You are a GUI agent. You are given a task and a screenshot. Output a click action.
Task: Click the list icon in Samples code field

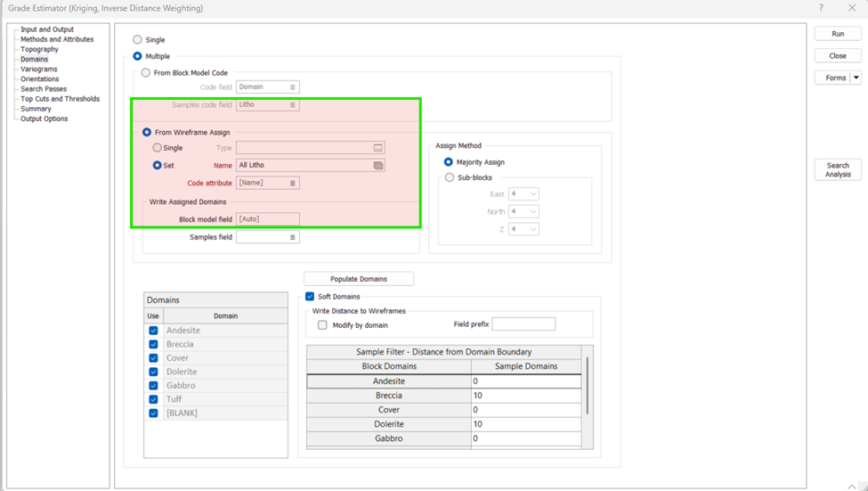pos(292,105)
